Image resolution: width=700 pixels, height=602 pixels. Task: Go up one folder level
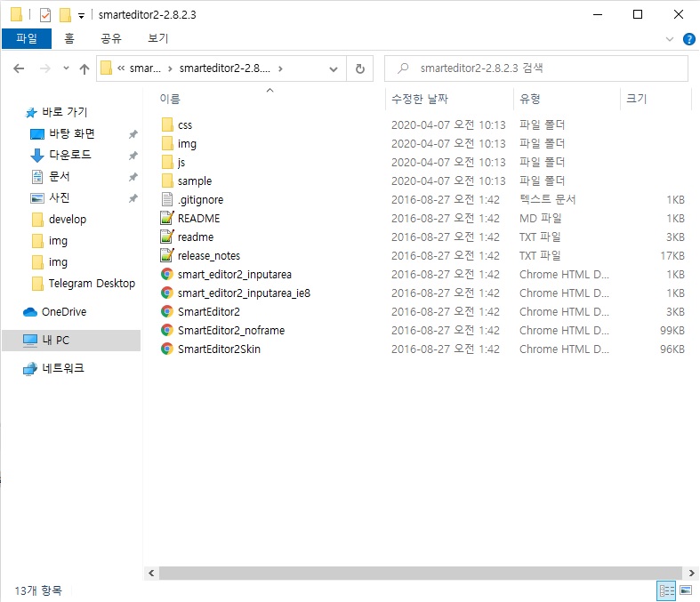tap(84, 68)
